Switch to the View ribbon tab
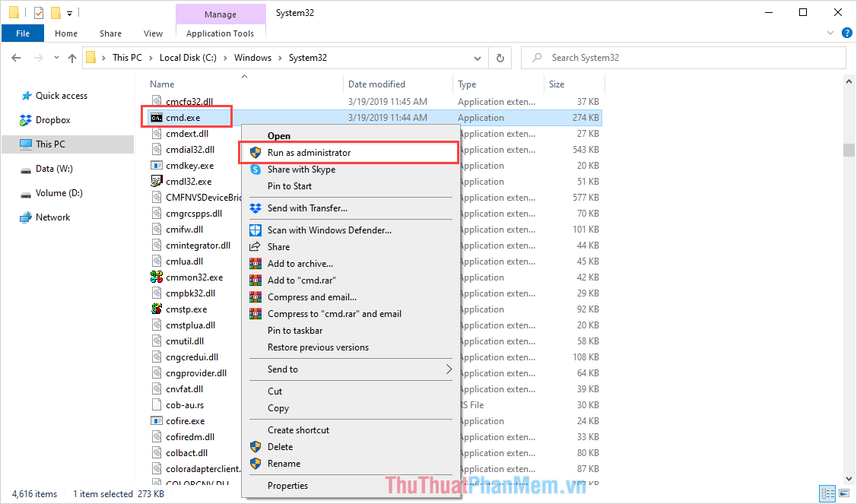Screen dimensions: 857x504 (x=153, y=33)
